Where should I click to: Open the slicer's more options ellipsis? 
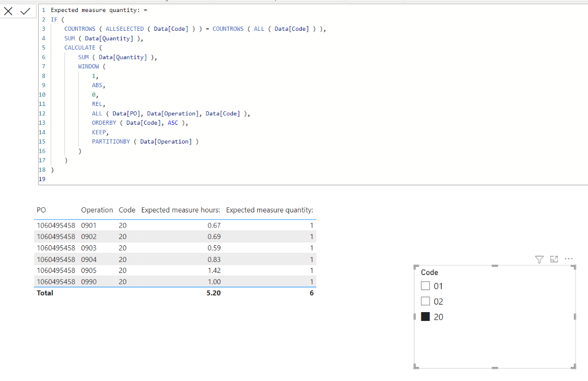pos(569,259)
